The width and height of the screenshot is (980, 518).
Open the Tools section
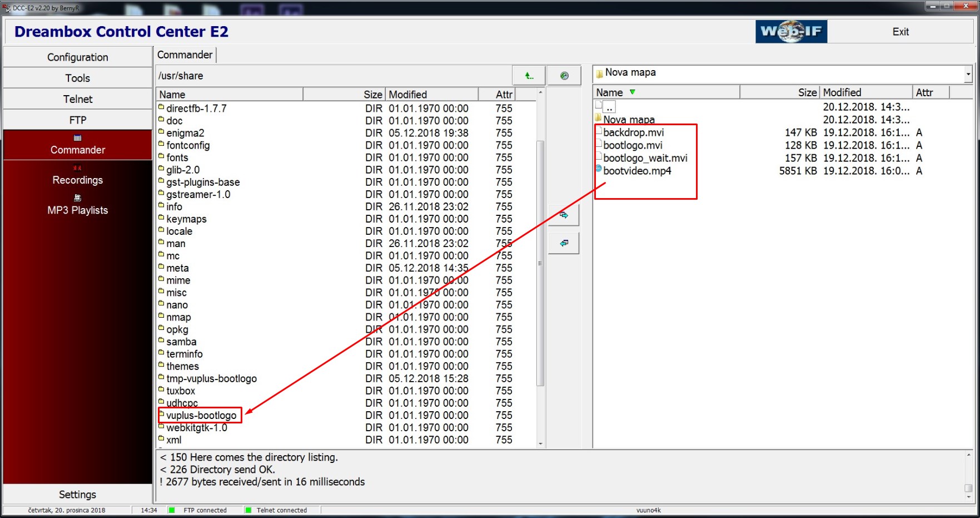77,78
